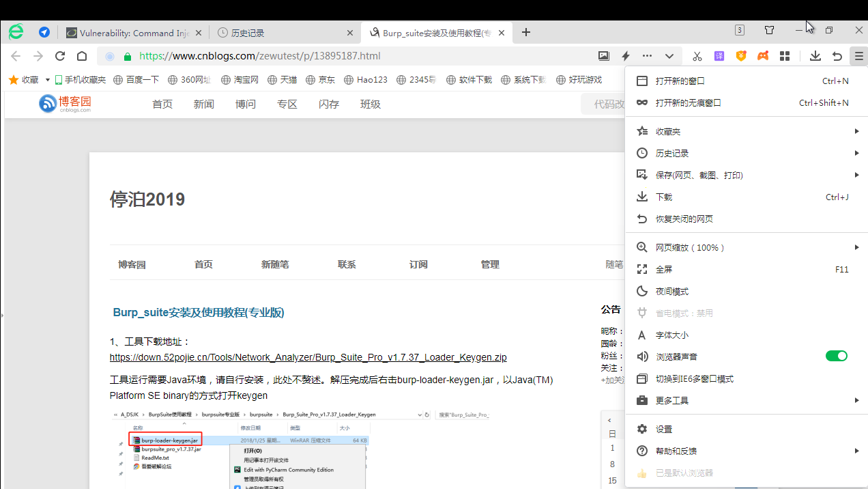Close the hamburger main menu button
The width and height of the screenshot is (868, 489).
(x=858, y=56)
